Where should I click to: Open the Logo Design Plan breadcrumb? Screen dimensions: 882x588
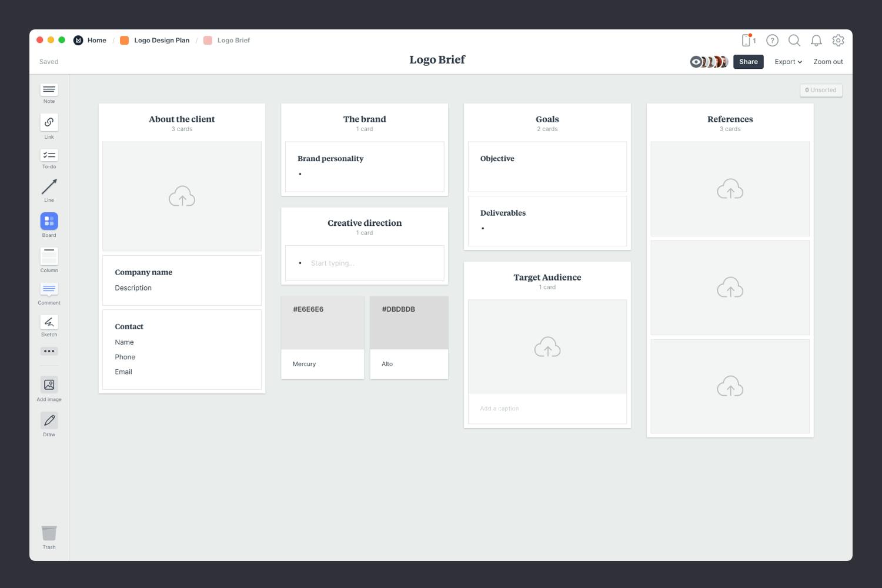click(162, 40)
